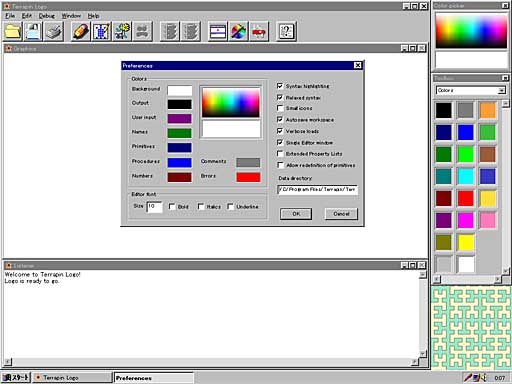
Task: Click the User input purple swatch
Action: click(x=180, y=119)
